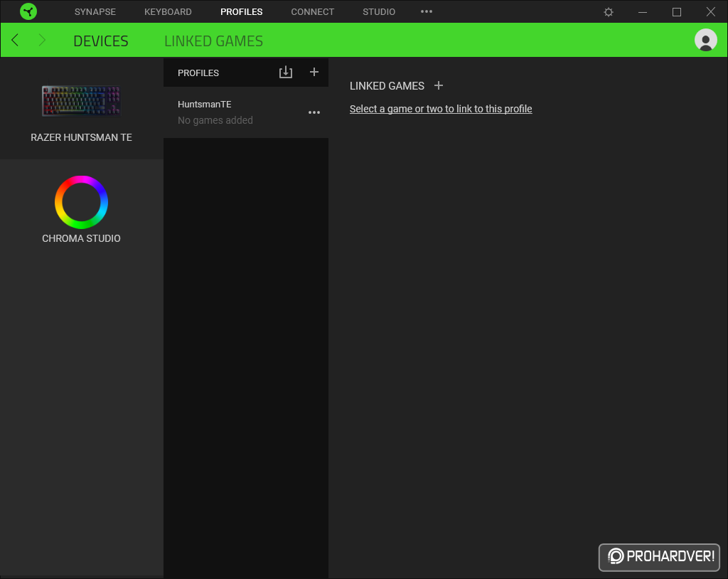Import a profile using the import icon
The image size is (728, 579).
[x=286, y=72]
